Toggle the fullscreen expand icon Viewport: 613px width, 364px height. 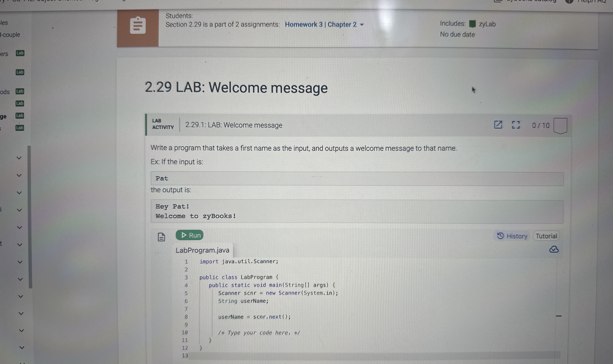(x=516, y=125)
